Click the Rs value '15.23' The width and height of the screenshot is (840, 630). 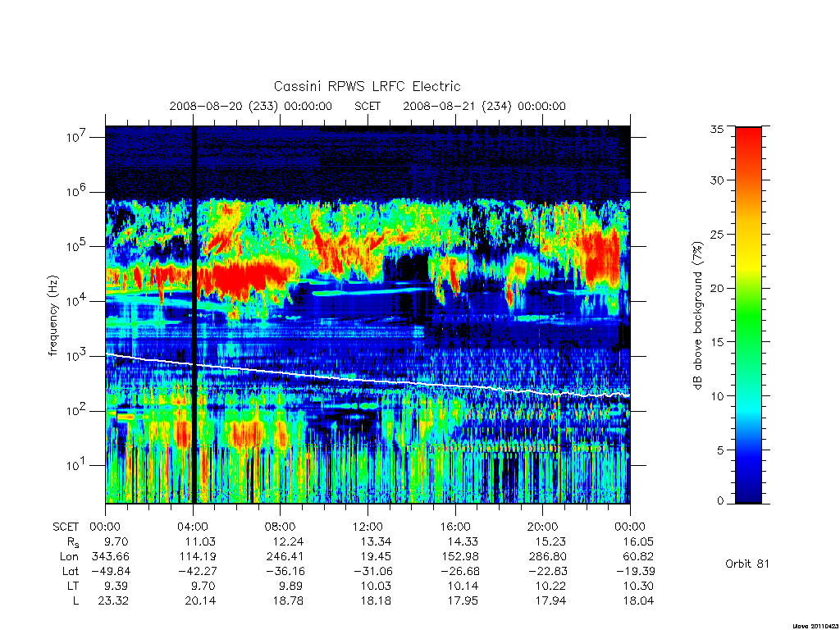[x=550, y=541]
